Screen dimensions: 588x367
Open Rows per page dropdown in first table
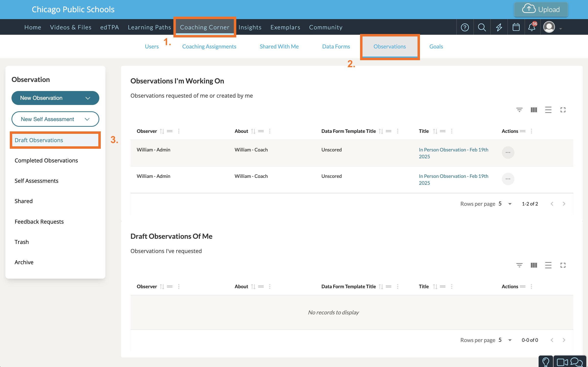point(505,204)
